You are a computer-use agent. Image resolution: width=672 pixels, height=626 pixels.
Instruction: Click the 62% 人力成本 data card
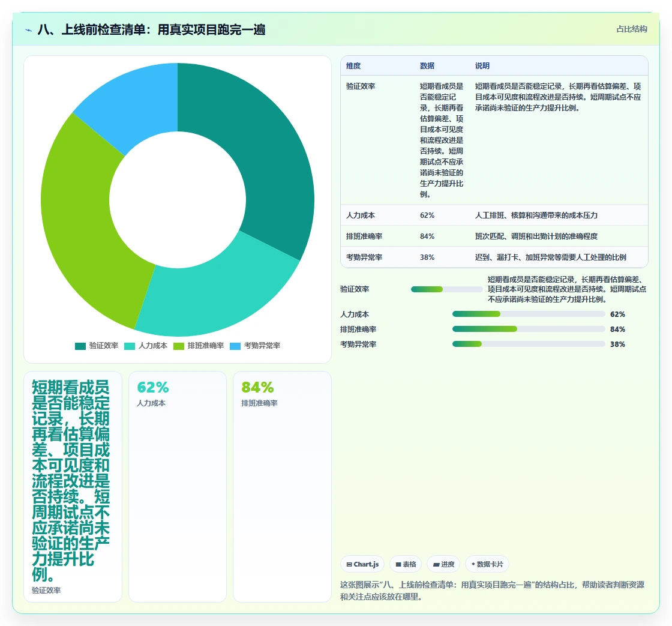178,487
